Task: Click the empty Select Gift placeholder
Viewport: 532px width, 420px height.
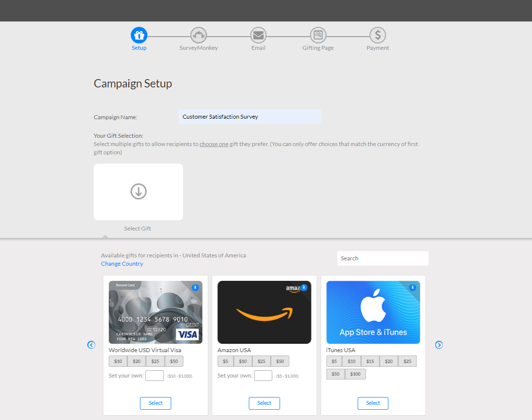Action: coord(138,191)
